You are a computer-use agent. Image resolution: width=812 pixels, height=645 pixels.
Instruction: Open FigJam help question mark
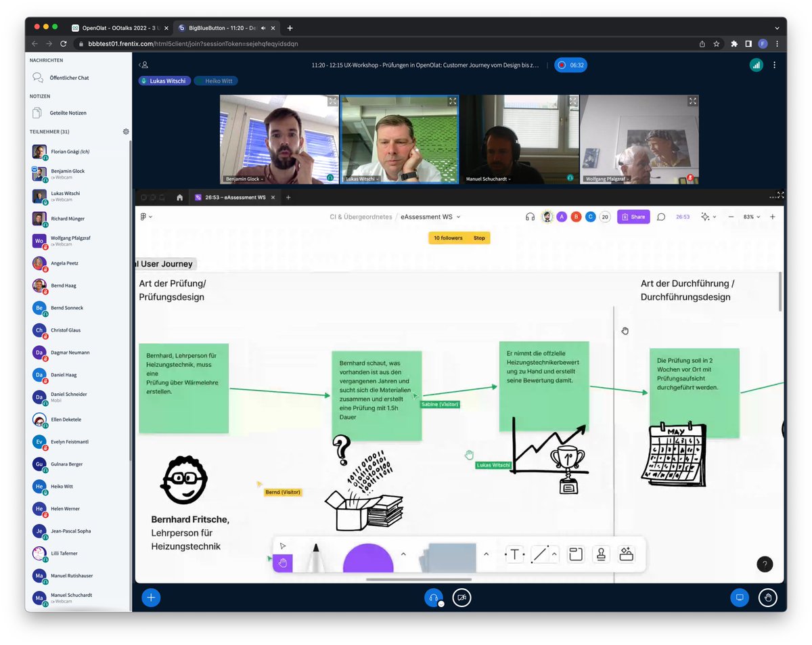[x=765, y=564]
